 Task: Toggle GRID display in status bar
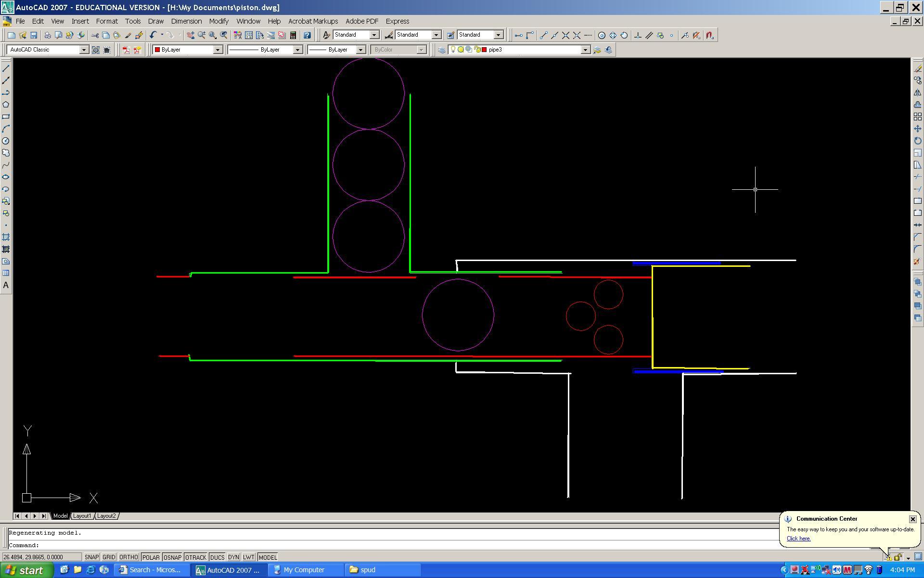pyautogui.click(x=109, y=557)
